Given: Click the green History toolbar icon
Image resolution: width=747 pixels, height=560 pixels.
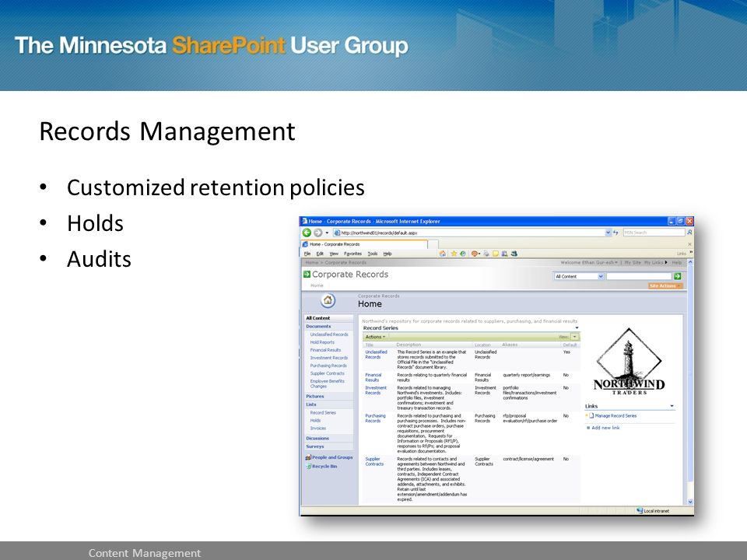Looking at the screenshot, I should pos(462,254).
